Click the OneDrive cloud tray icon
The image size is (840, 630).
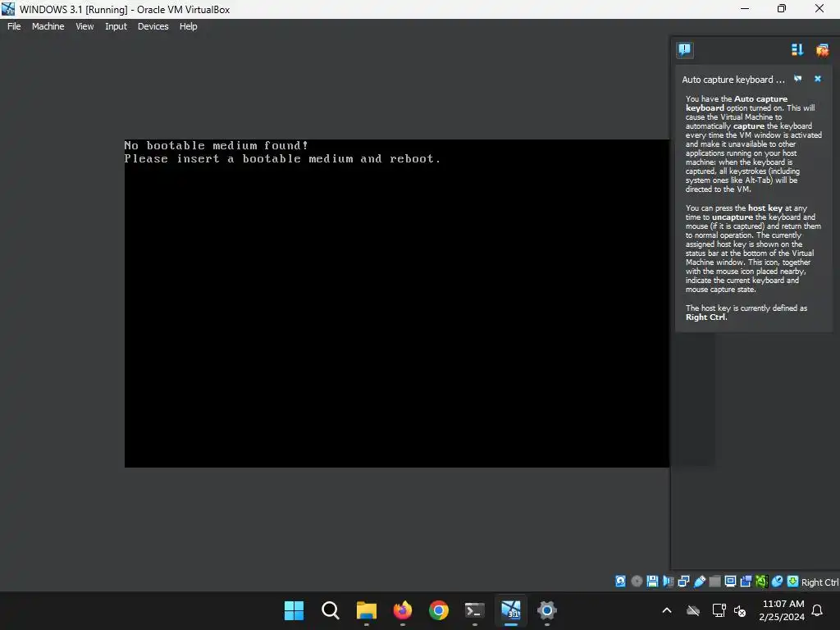pos(693,610)
